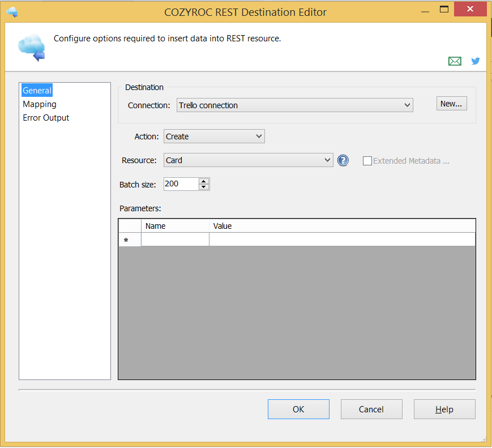
Task: Click the cloud icon in the title bar
Action: pyautogui.click(x=12, y=12)
